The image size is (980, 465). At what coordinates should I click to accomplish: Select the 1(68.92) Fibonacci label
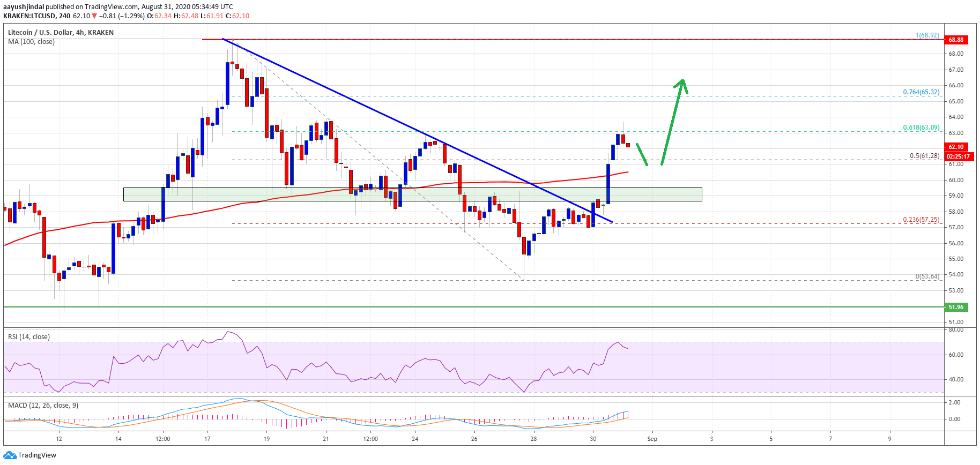[x=927, y=35]
